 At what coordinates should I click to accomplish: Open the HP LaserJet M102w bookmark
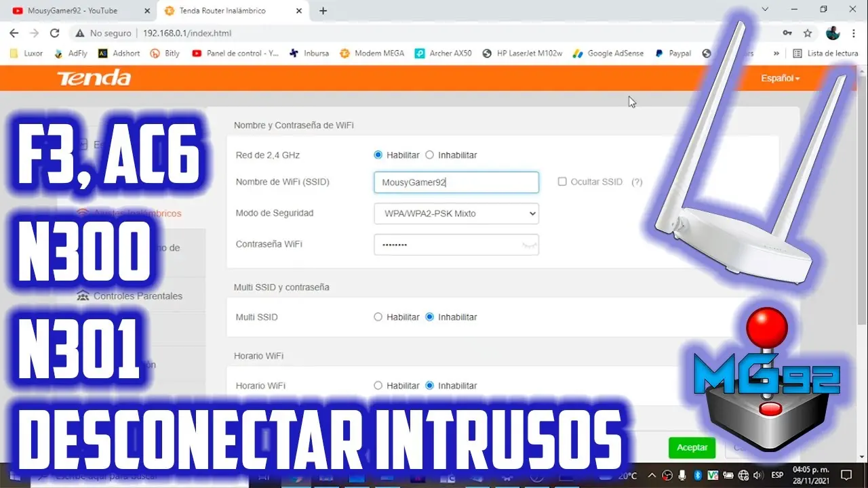click(x=522, y=53)
